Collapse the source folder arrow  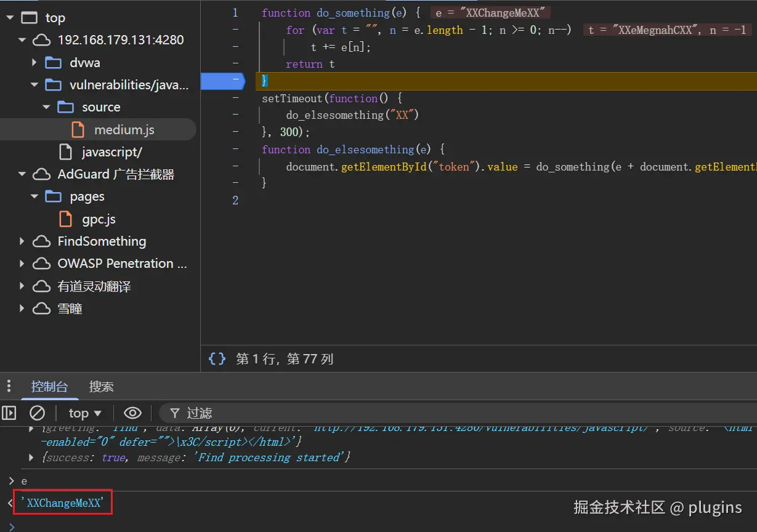(46, 107)
